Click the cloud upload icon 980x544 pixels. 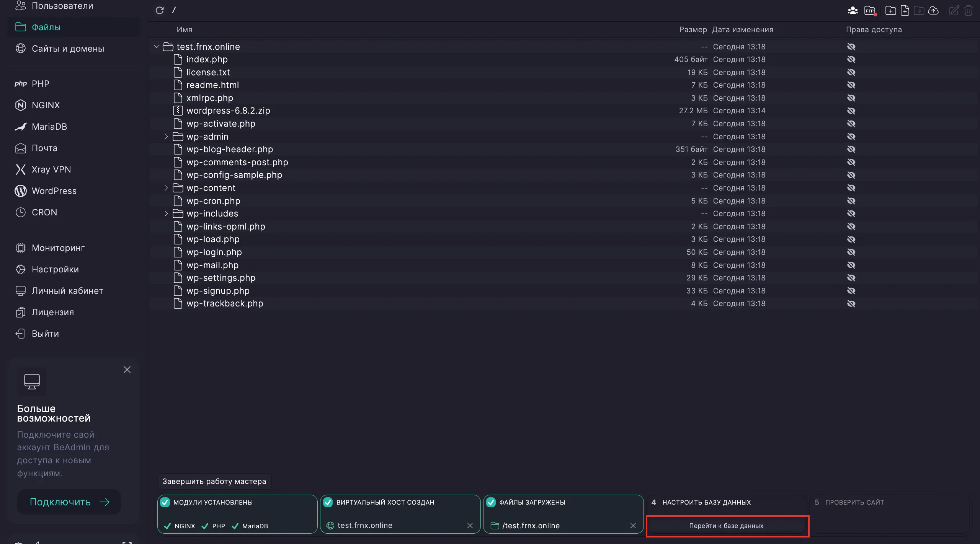pos(934,10)
